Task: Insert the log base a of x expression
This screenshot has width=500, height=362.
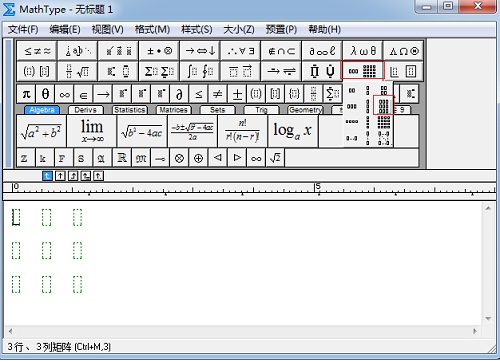Action: tap(293, 131)
